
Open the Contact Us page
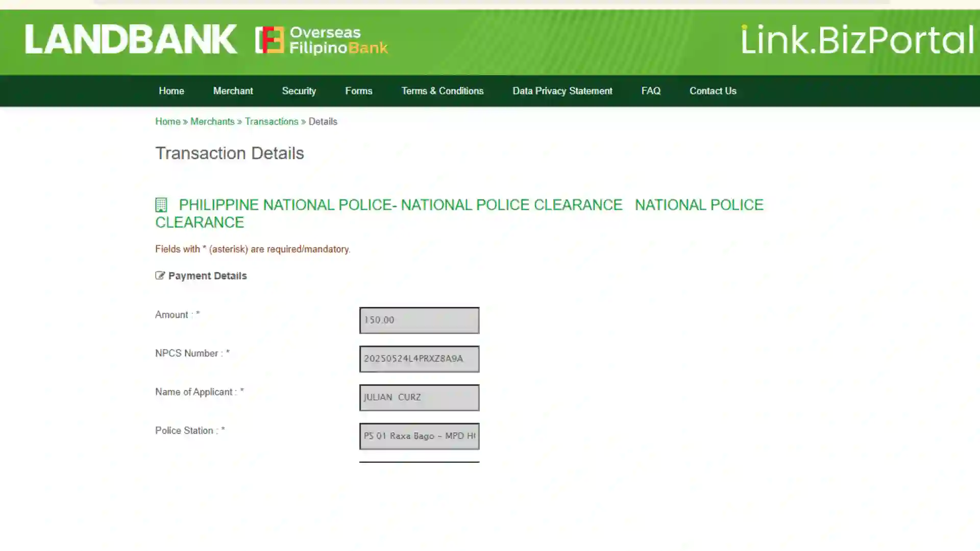click(x=713, y=91)
